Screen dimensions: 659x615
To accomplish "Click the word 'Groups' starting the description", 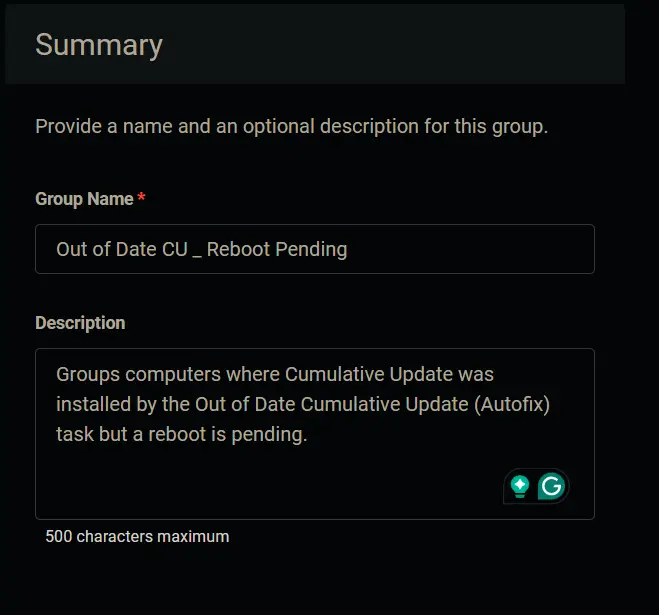I will 88,375.
